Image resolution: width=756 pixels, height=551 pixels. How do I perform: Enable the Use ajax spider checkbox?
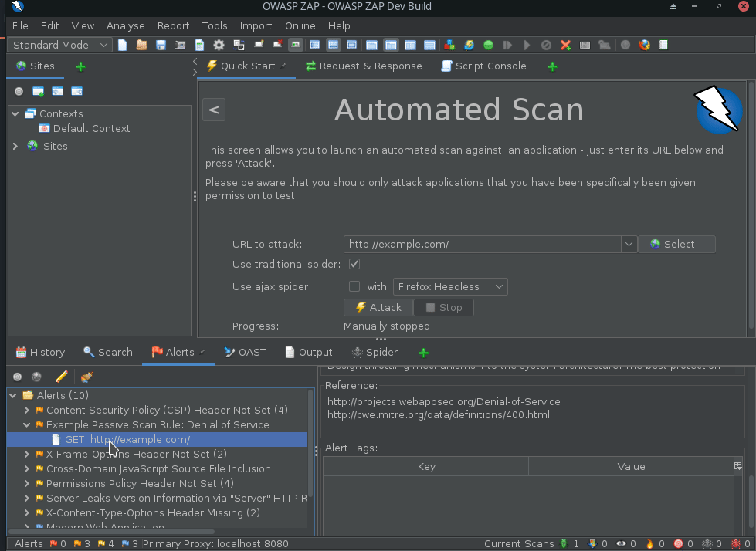coord(354,286)
